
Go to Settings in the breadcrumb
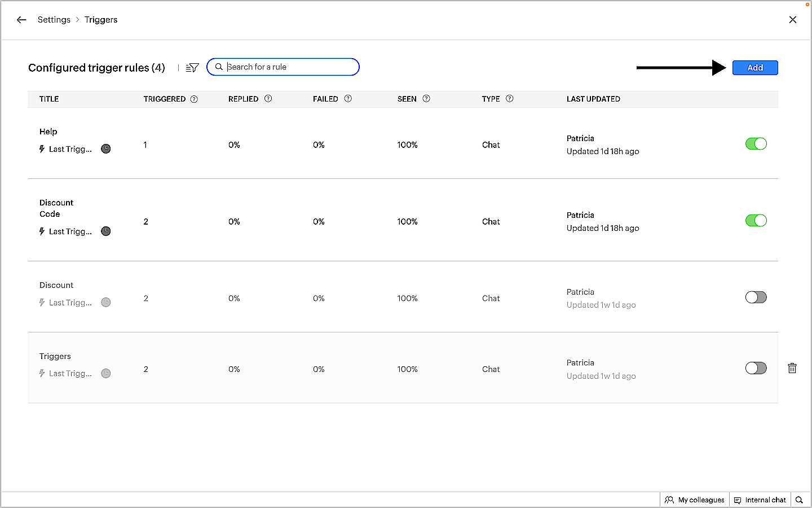click(x=54, y=20)
